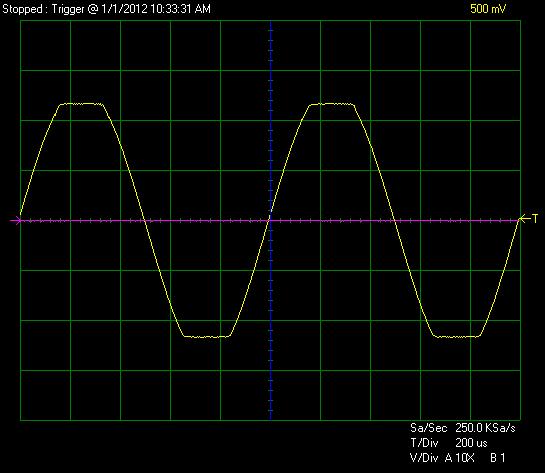Click the Sa/Sec label
545x473 pixels.
pyautogui.click(x=429, y=428)
